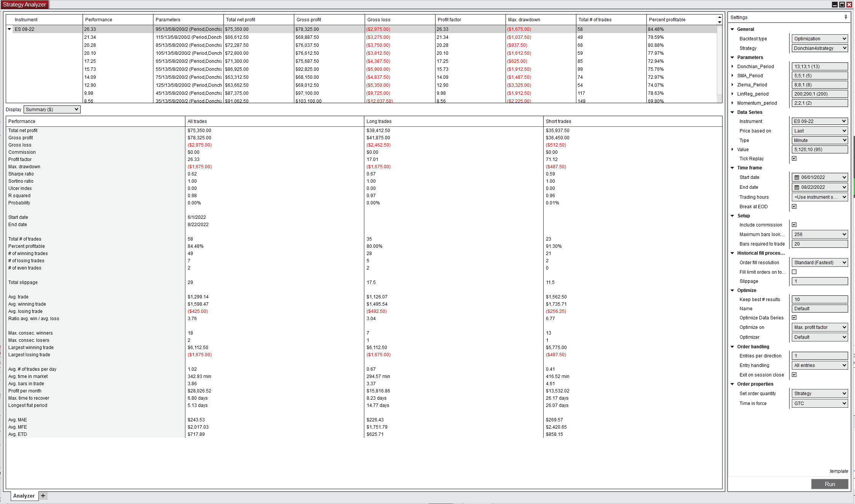The width and height of the screenshot is (855, 504).
Task: Collapse the Order properties section
Action: (732, 384)
